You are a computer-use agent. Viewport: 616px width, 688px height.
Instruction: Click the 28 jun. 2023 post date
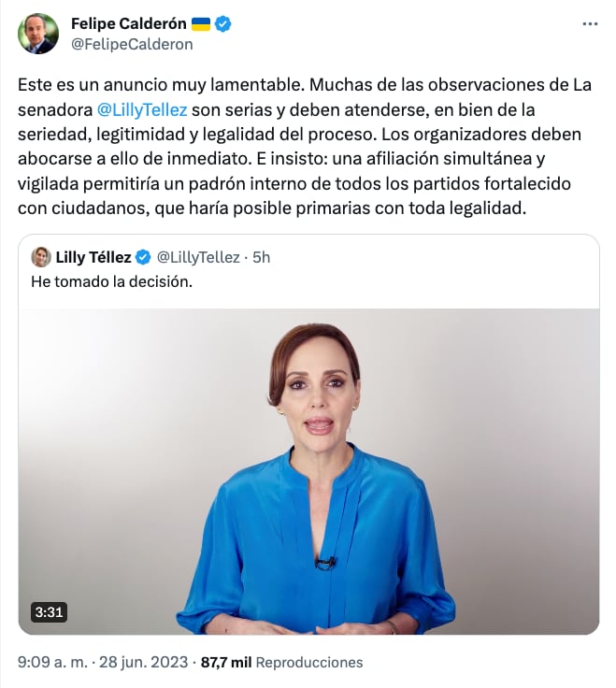coord(142,662)
